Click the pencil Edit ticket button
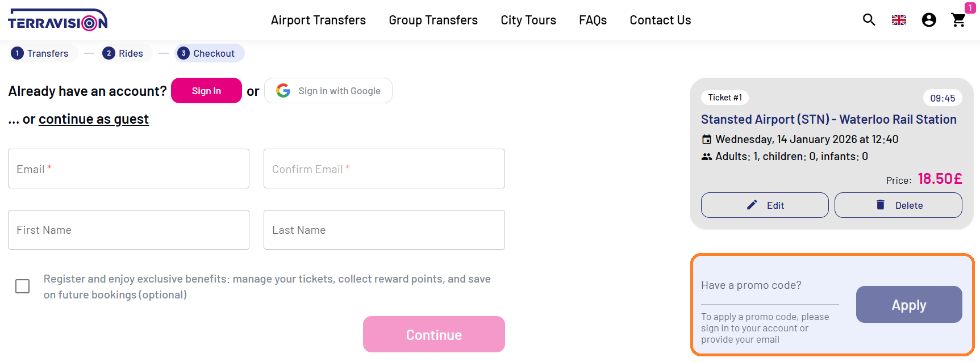Viewport: 980px width, 362px height. 764,205
